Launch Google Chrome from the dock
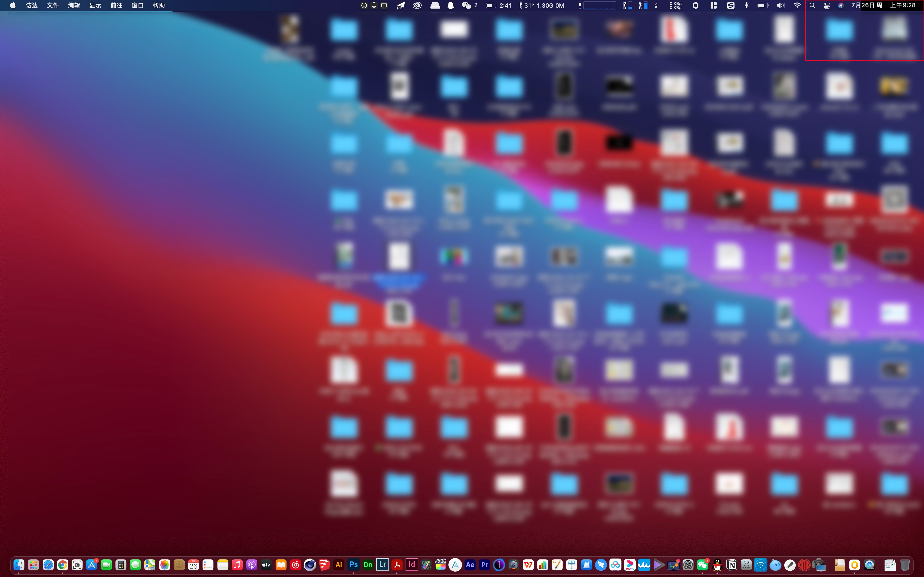Viewport: 924px width, 577px height. pos(63,565)
